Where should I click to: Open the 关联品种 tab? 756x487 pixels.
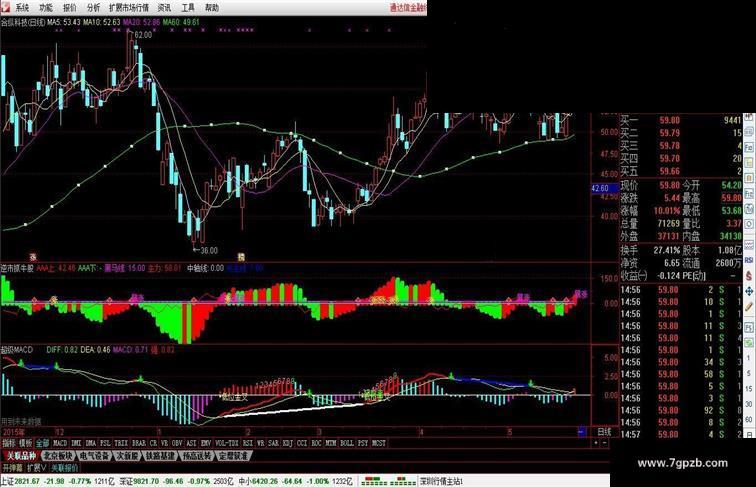pyautogui.click(x=21, y=455)
